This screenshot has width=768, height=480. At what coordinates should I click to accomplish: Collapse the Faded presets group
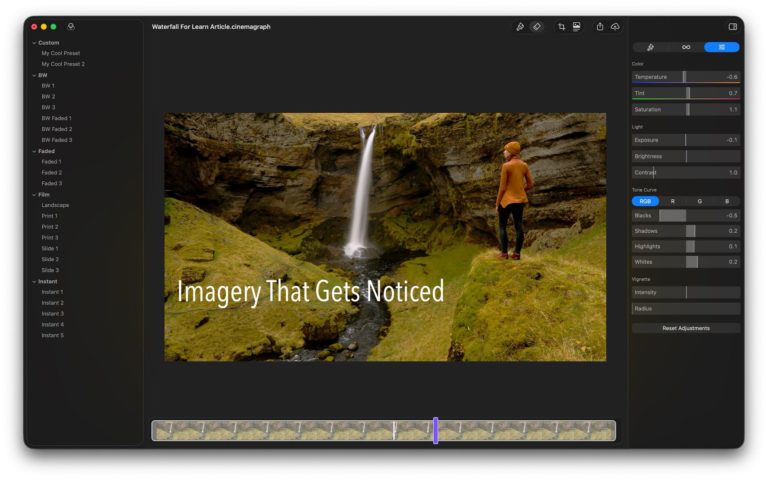[34, 151]
